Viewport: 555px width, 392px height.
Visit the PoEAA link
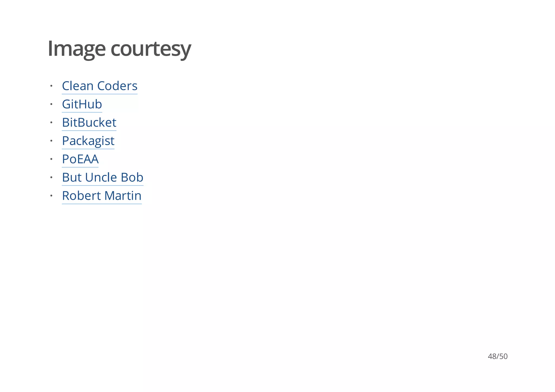click(x=80, y=159)
